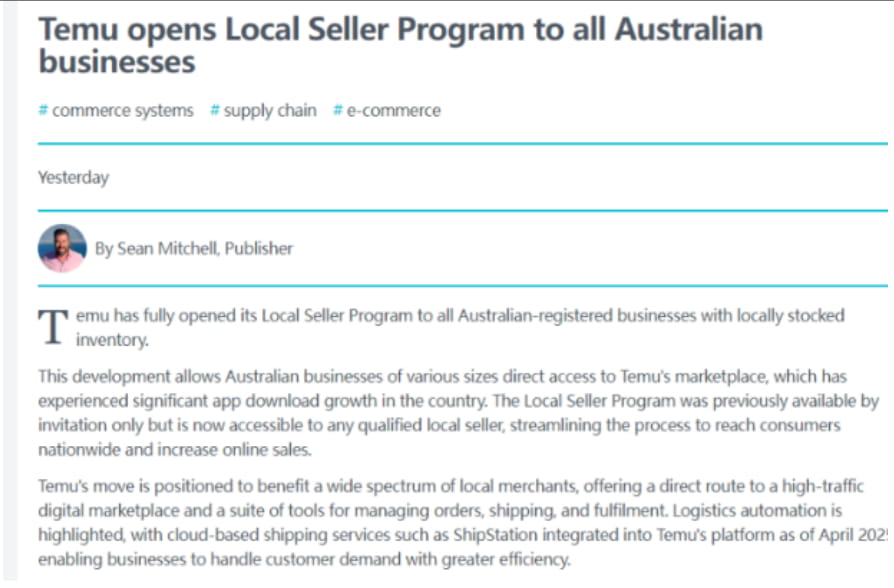Open the Sean Mitchell author name

click(x=167, y=249)
